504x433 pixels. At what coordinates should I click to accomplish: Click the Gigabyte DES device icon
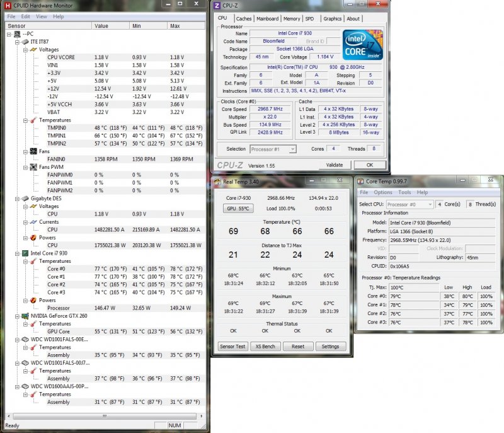(x=25, y=199)
